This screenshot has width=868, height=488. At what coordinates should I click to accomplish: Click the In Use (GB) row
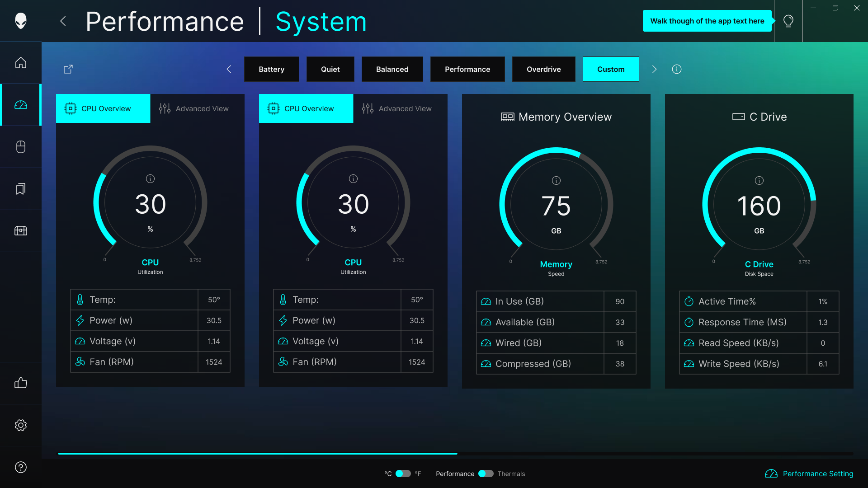pos(556,301)
